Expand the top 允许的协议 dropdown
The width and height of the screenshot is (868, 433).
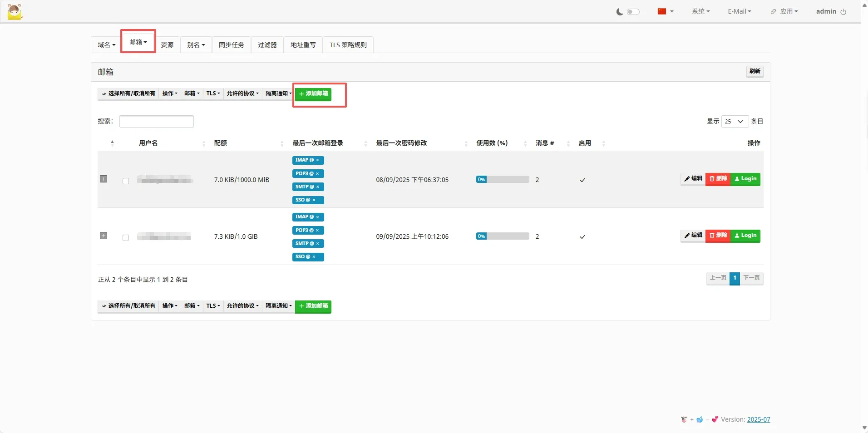point(242,93)
